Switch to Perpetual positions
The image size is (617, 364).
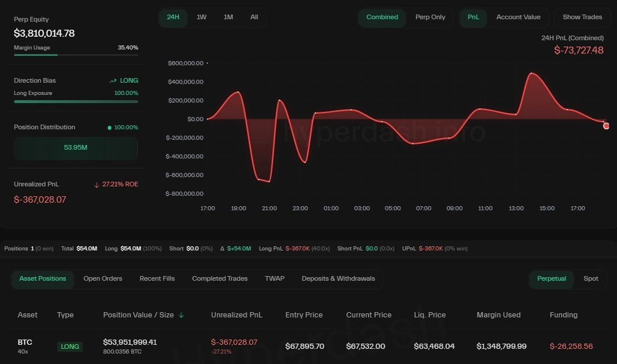pyautogui.click(x=551, y=279)
